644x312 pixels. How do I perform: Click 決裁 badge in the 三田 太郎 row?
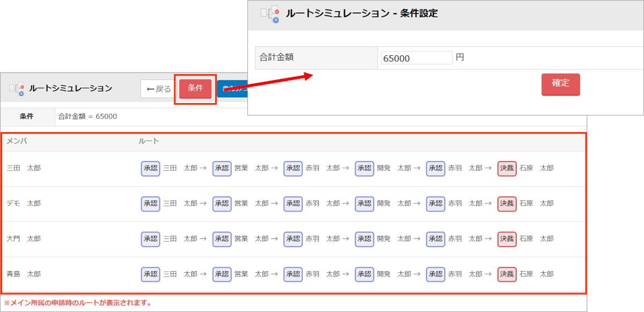(x=507, y=168)
